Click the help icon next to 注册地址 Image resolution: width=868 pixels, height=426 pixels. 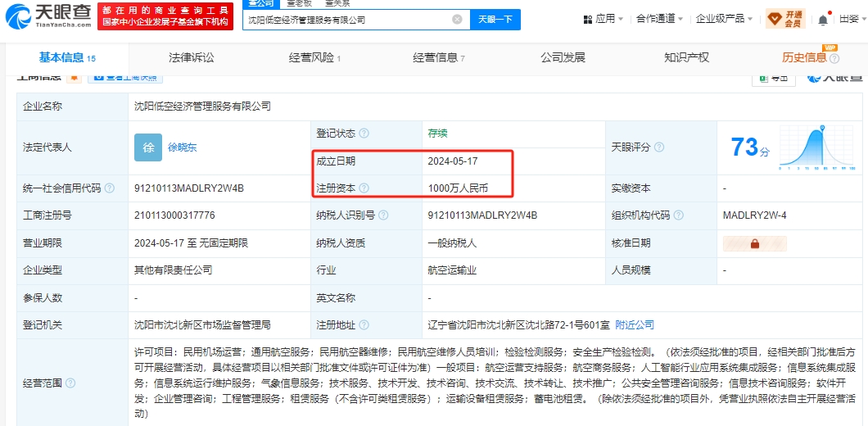(x=364, y=325)
